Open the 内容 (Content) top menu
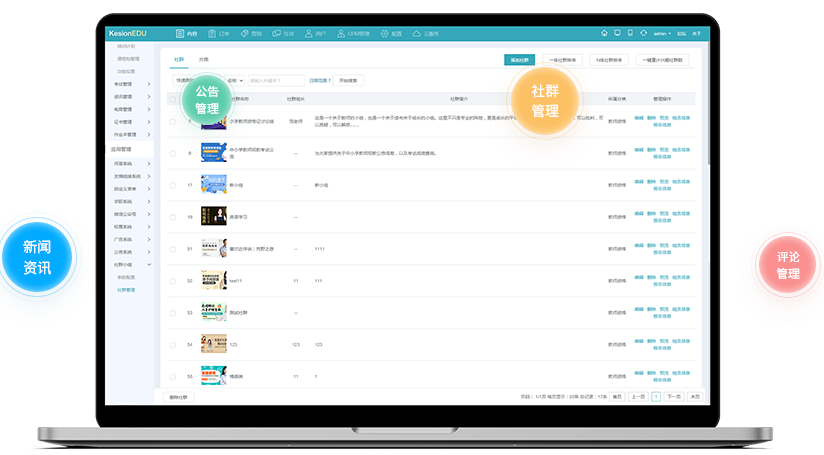Viewport: 824px width, 455px height. [185, 33]
